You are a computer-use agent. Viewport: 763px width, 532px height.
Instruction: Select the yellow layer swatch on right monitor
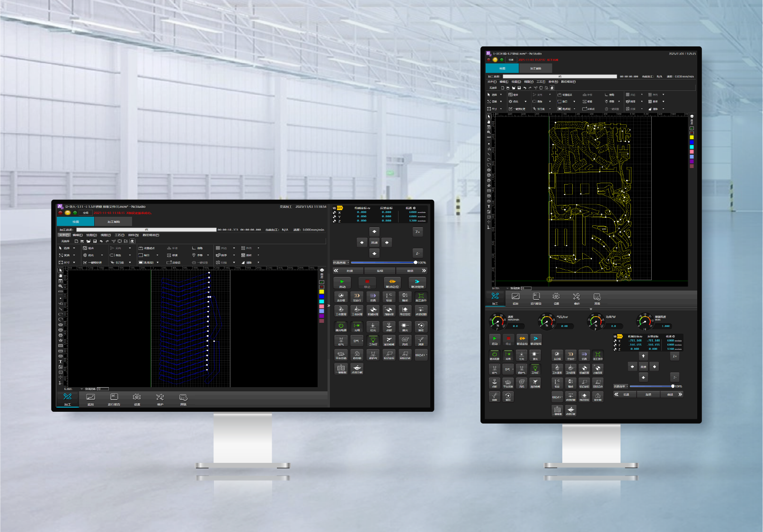tap(692, 137)
